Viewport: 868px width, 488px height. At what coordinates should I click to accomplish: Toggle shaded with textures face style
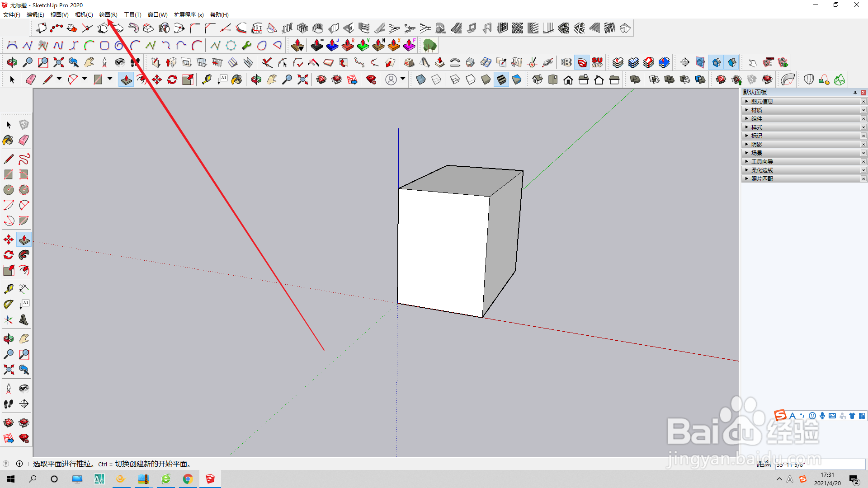click(x=501, y=80)
